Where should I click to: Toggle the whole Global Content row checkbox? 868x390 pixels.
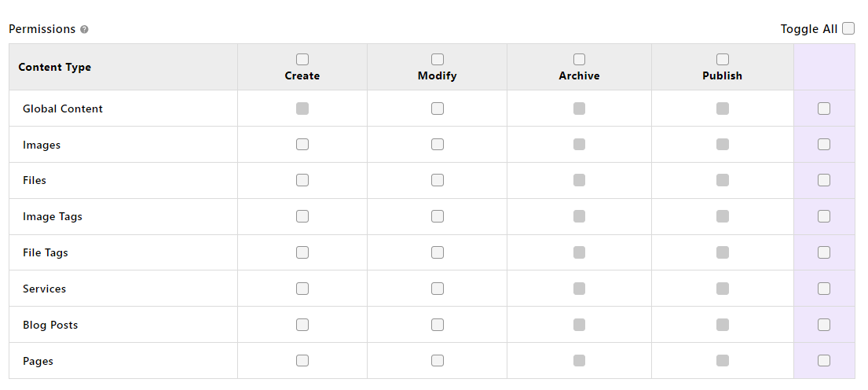824,109
